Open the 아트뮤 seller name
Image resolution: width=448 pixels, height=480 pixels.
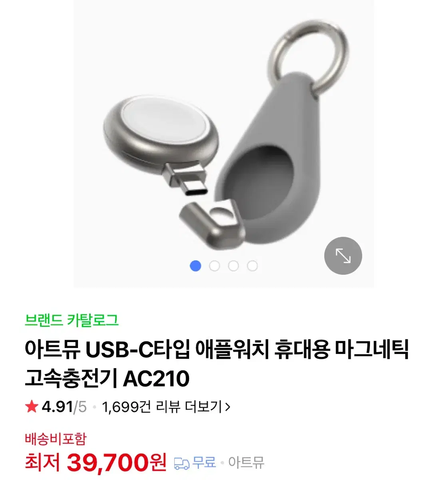(x=246, y=463)
